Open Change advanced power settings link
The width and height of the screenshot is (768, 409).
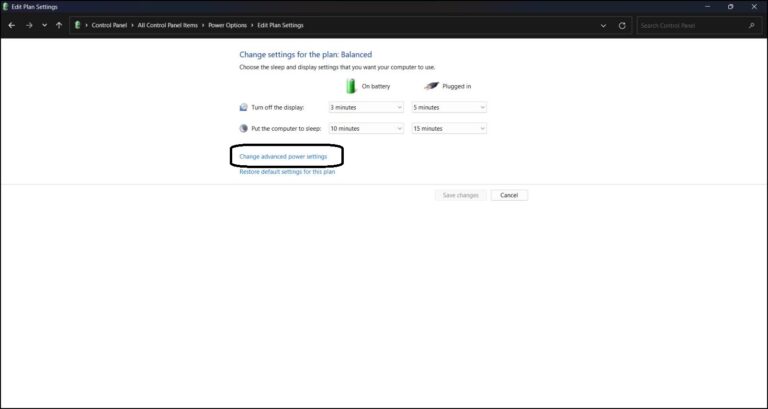pos(283,156)
